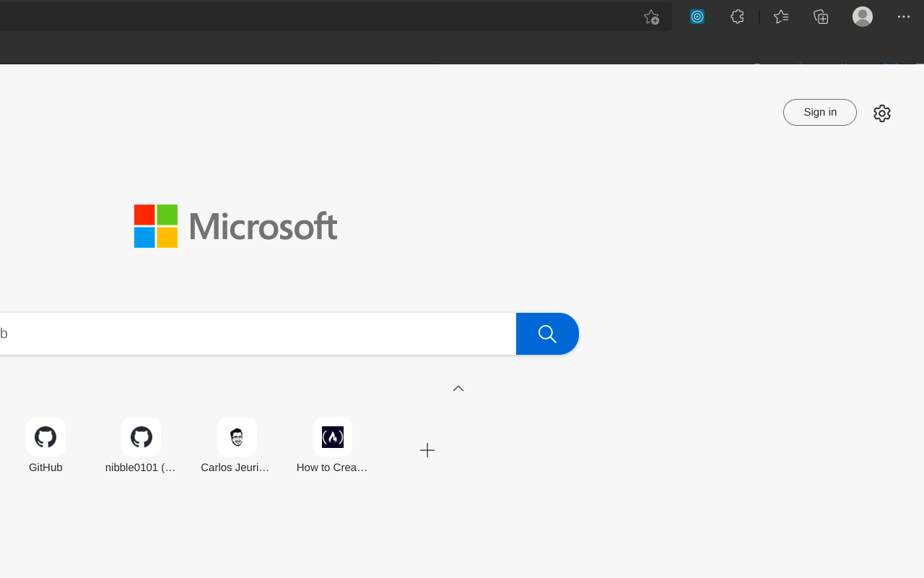Screen dimensions: 924x578
Task: Open the page settings gear icon
Action: (x=882, y=113)
